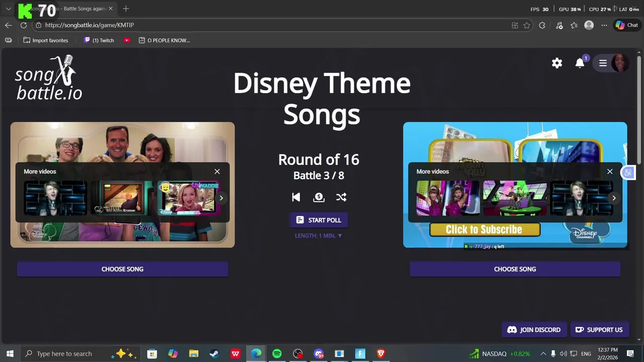Show next suggestions in left More videos

[221, 198]
